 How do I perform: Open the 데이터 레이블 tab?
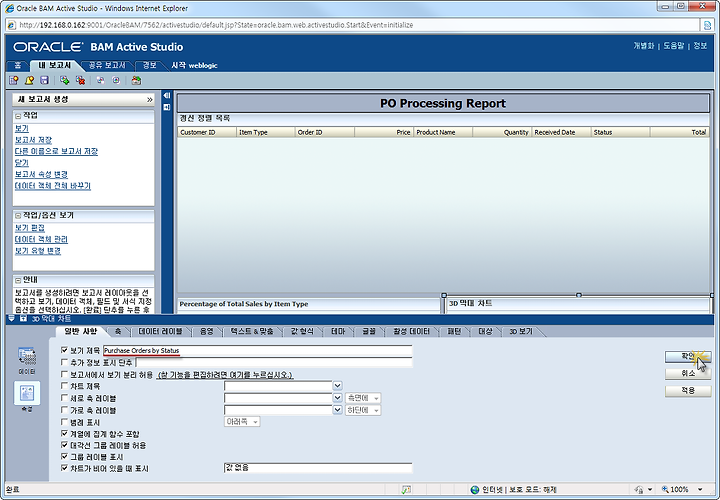(160, 331)
